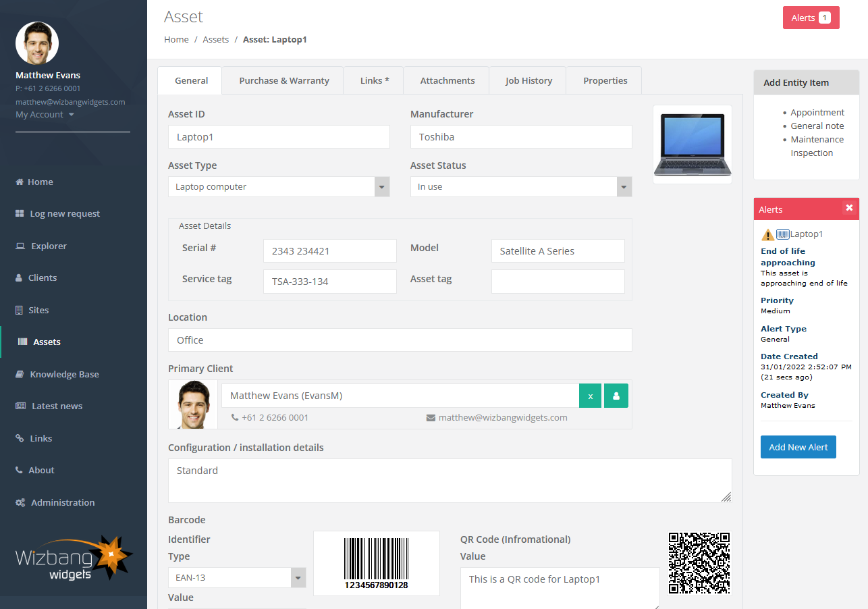Click the warning triangle icon in Alerts
The image size is (868, 609).
(767, 234)
